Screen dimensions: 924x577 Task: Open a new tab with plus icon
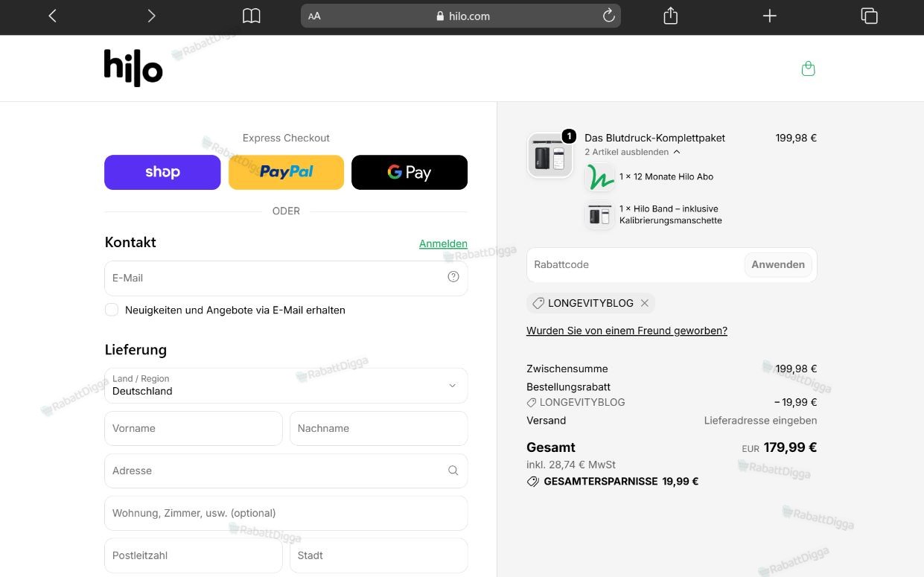tap(770, 16)
